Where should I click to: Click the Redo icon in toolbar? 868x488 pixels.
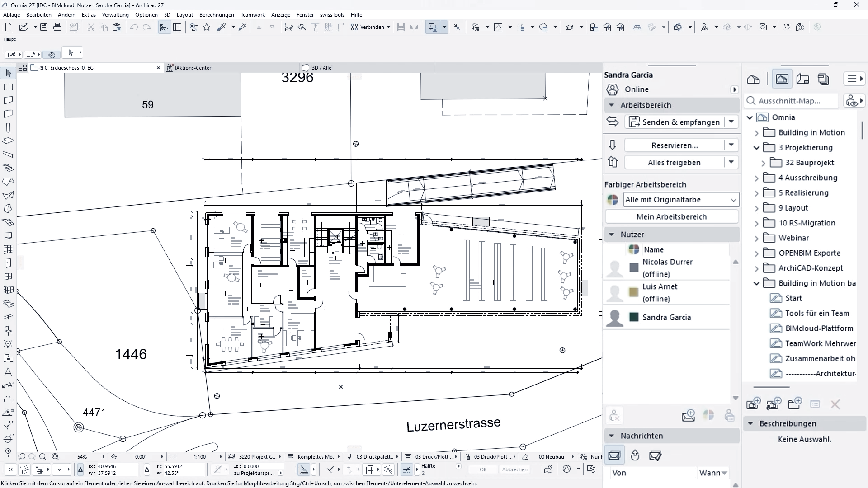pyautogui.click(x=147, y=27)
